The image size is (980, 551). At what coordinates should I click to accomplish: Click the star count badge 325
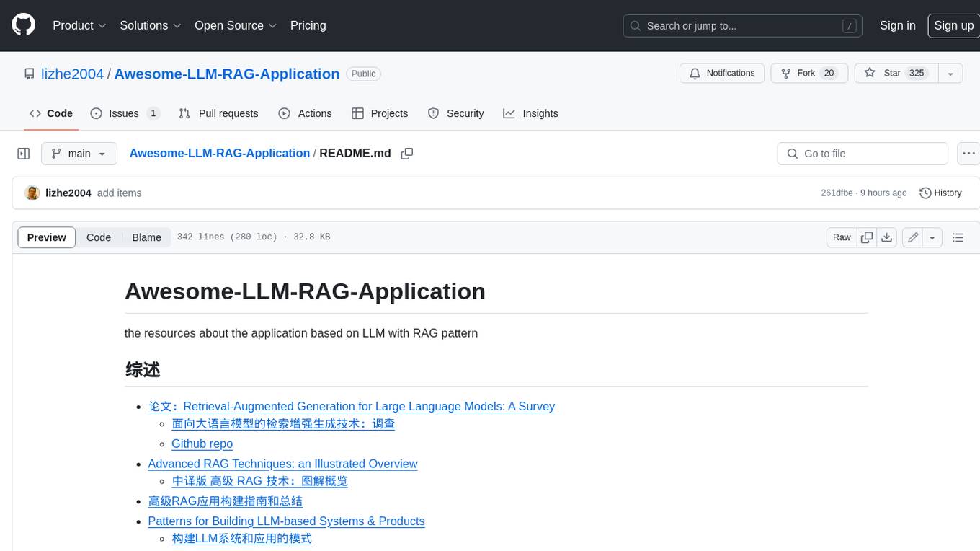[917, 74]
